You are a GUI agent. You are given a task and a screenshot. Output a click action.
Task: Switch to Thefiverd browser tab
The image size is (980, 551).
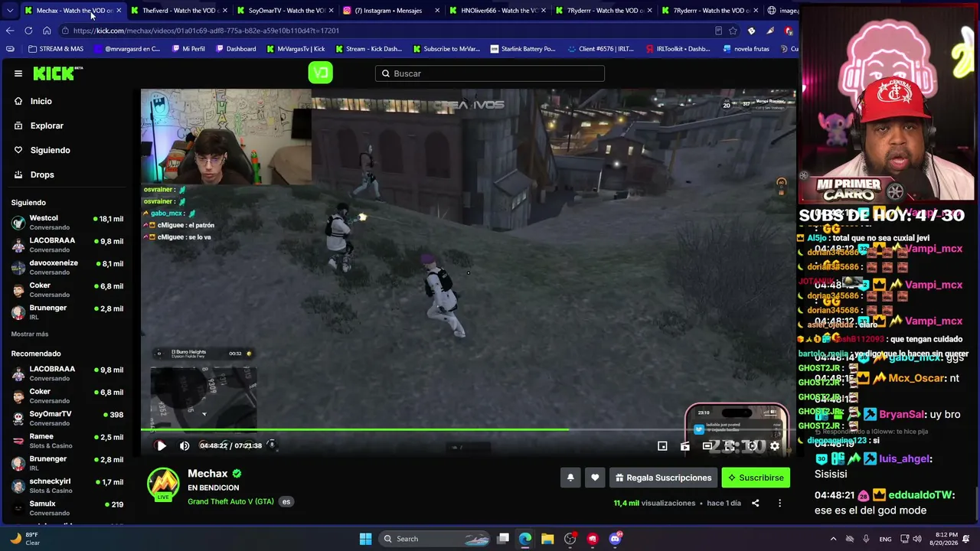coord(178,11)
